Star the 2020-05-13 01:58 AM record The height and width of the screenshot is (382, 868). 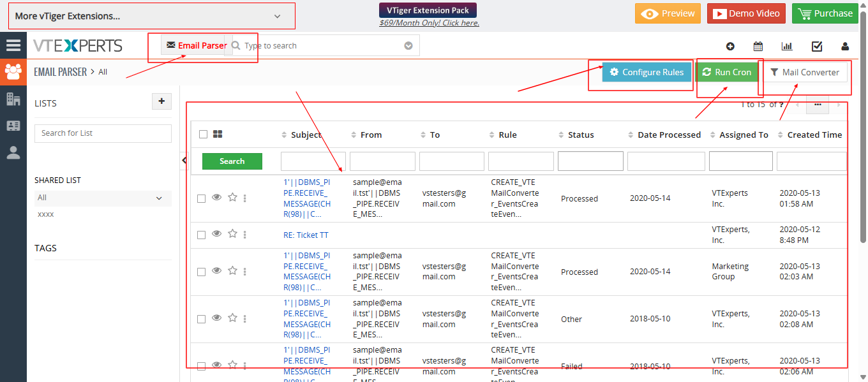[x=232, y=198]
